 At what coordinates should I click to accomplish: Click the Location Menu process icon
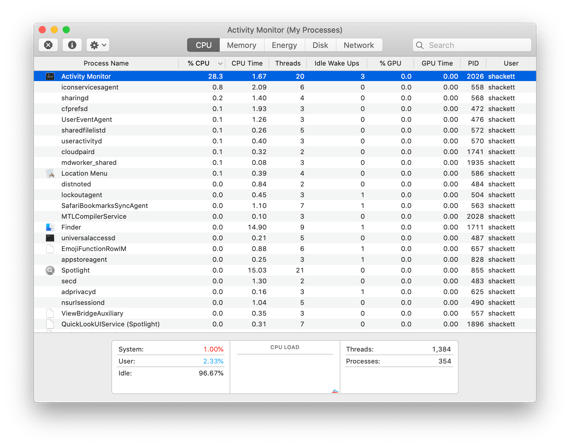pyautogui.click(x=50, y=173)
